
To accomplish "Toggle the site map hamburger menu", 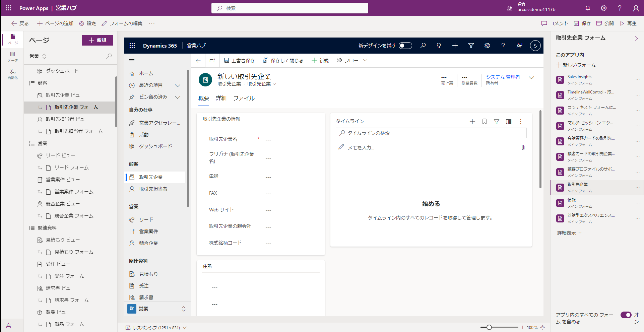I will tap(132, 61).
